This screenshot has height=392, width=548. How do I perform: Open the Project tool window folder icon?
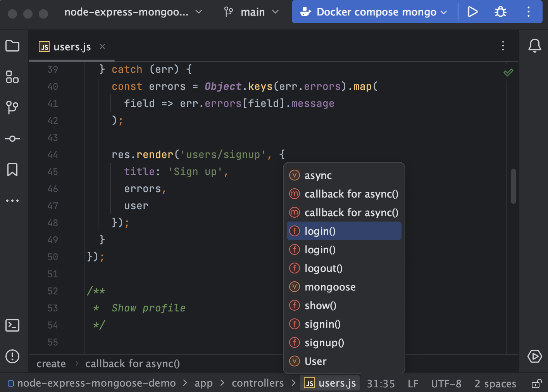pos(12,46)
